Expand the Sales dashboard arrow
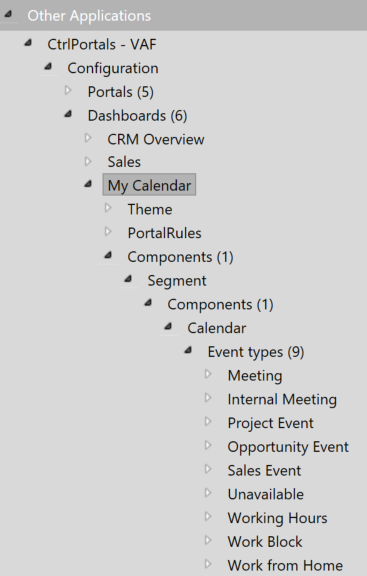 point(87,161)
